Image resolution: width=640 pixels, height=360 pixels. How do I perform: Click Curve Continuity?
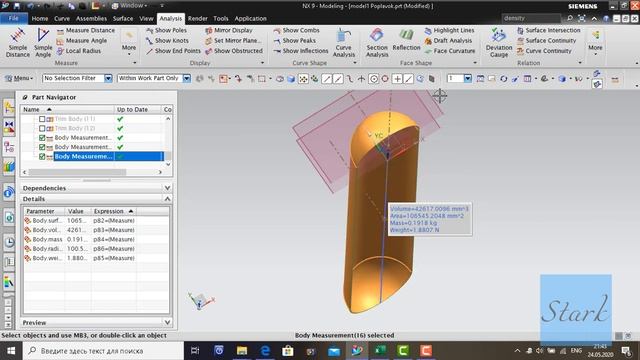pyautogui.click(x=544, y=51)
